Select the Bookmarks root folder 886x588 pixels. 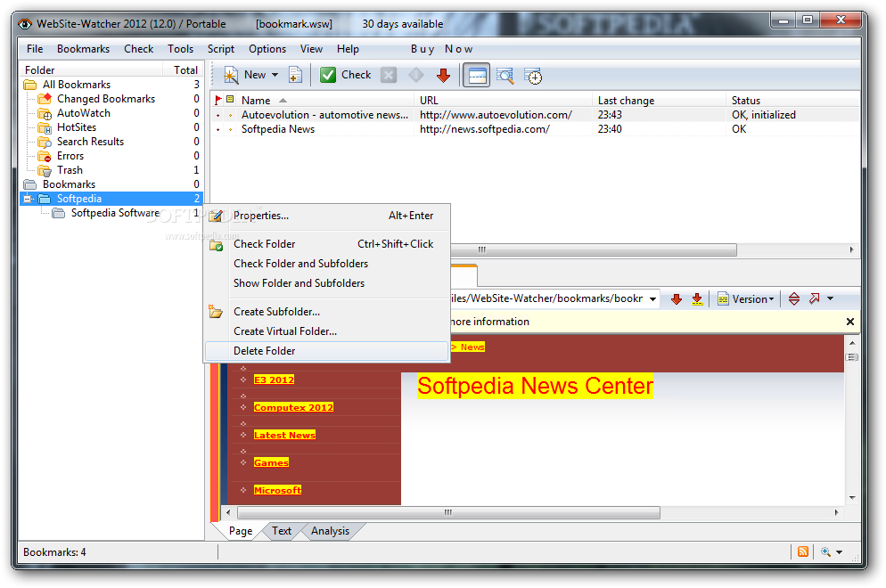(69, 184)
